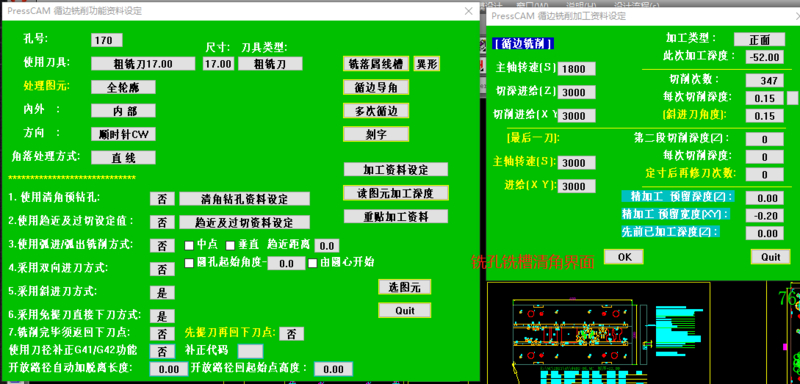Image resolution: width=800 pixels, height=384 pixels.
Task: Open 趋近及过切资料设定
Action: (244, 222)
